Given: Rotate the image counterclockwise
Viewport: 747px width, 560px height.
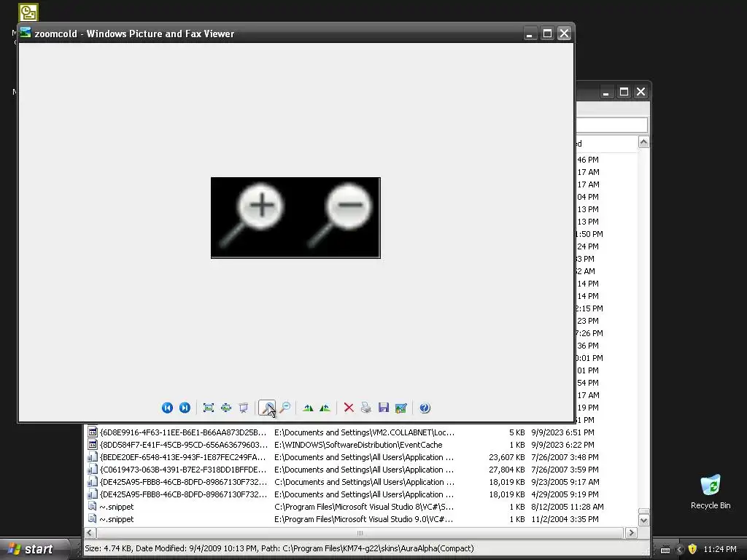Looking at the screenshot, I should click(x=325, y=408).
